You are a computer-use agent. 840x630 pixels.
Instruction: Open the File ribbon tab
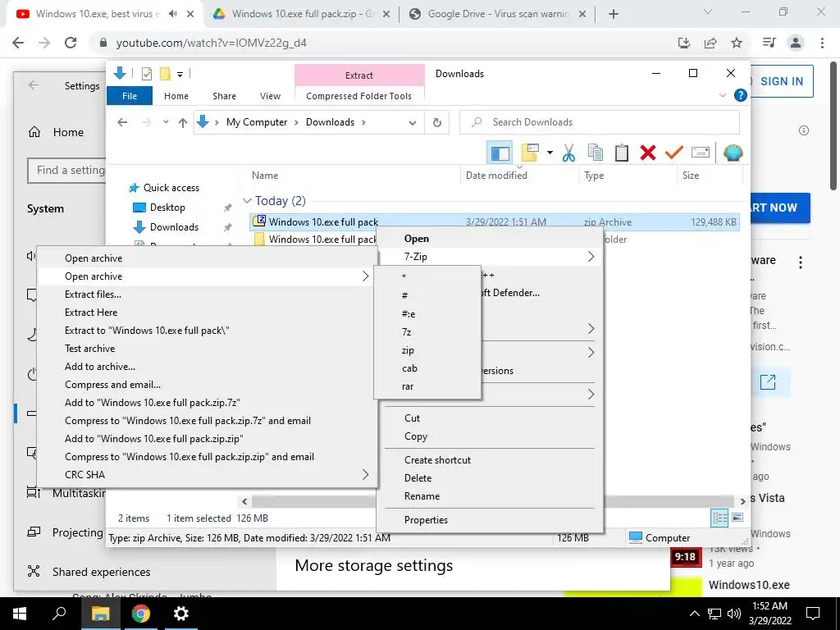click(x=129, y=96)
